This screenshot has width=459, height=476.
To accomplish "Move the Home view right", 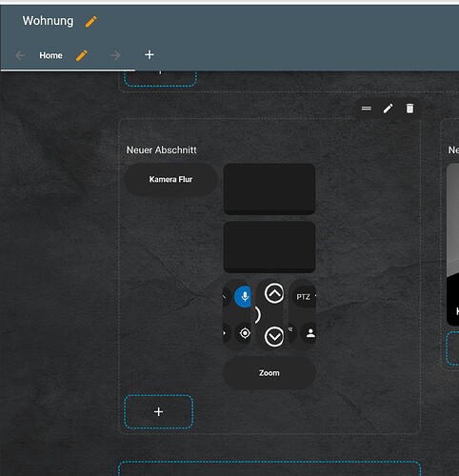I will [x=115, y=55].
